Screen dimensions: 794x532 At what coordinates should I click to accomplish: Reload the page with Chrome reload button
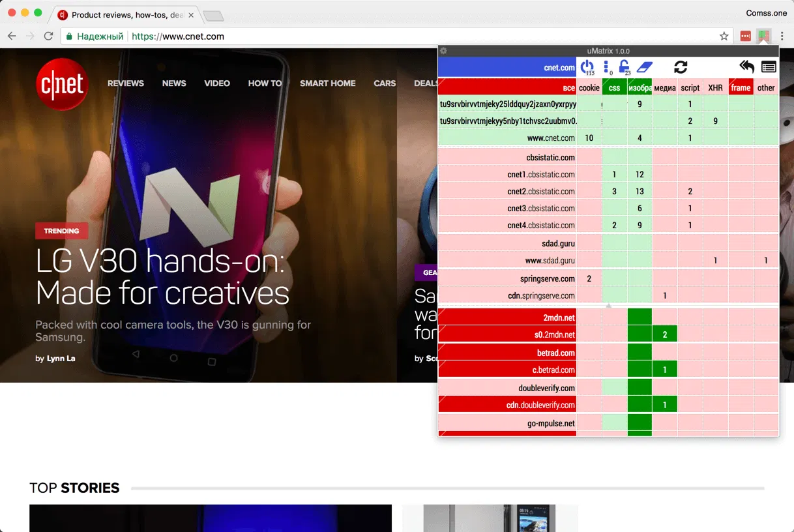(x=48, y=36)
